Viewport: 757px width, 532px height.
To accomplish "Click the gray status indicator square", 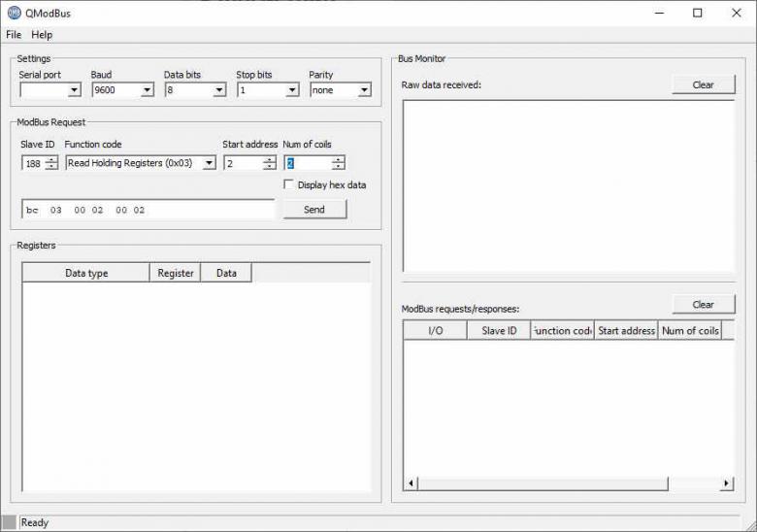I will pyautogui.click(x=9, y=522).
